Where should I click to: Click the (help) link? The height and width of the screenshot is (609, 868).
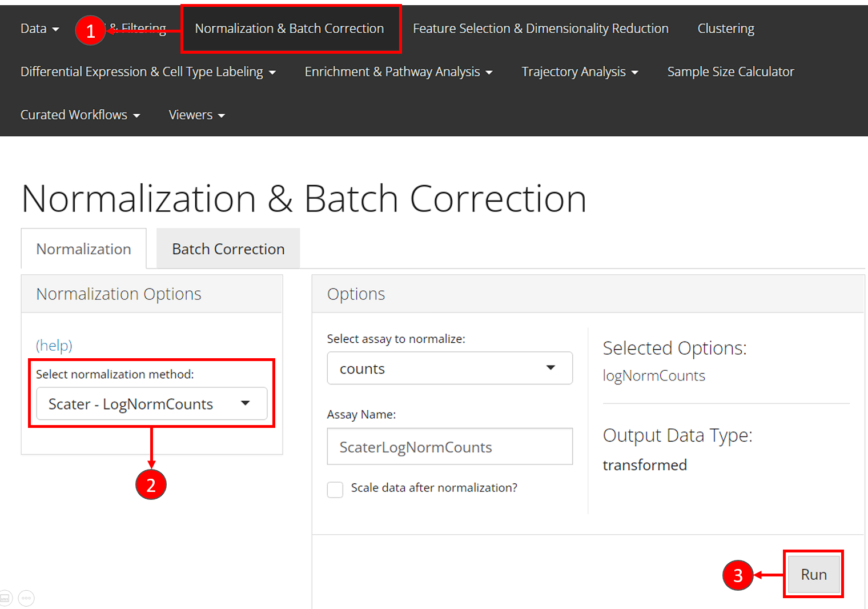pyautogui.click(x=54, y=345)
